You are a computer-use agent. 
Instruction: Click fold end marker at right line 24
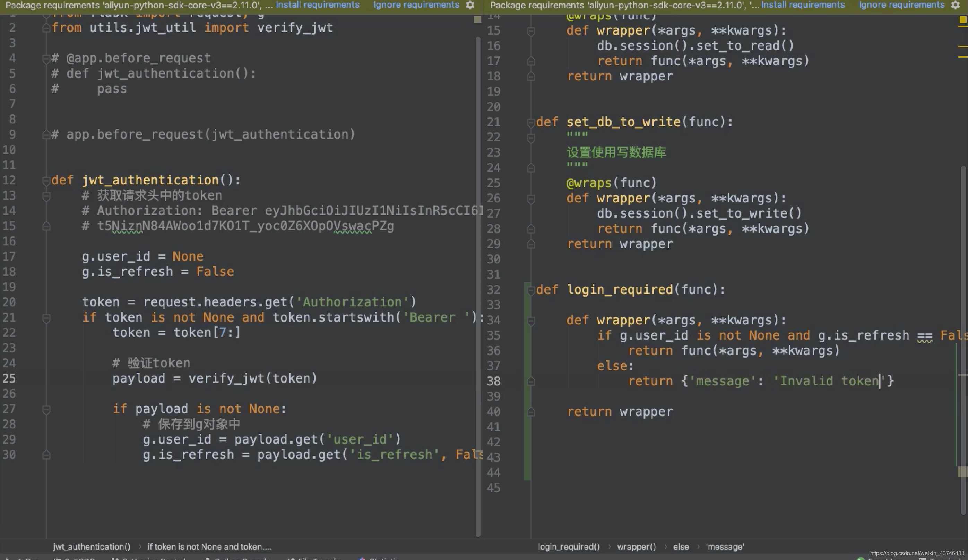point(531,168)
